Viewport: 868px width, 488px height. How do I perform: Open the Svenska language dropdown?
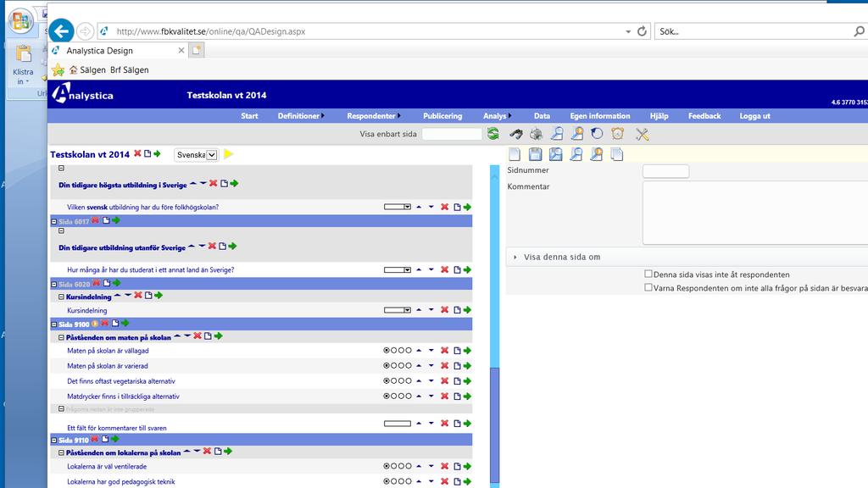(196, 155)
